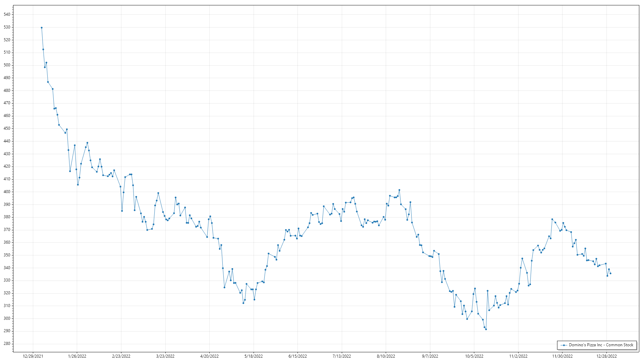The width and height of the screenshot is (644, 362).
Task: Click the 12/29/2021 x-axis date label
Action: (x=33, y=356)
